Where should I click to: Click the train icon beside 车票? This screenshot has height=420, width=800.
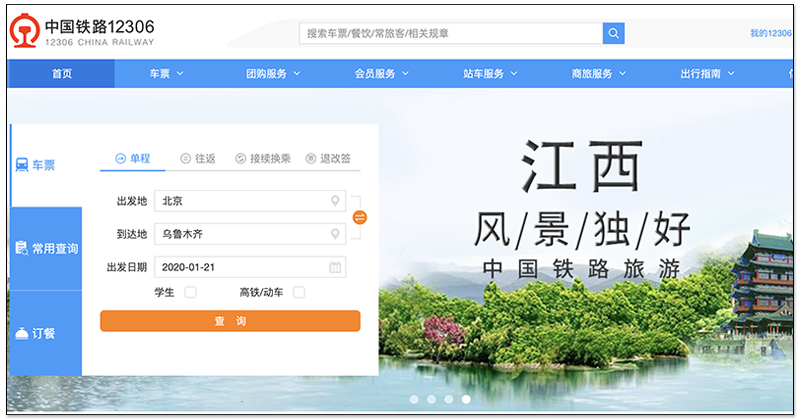click(21, 165)
